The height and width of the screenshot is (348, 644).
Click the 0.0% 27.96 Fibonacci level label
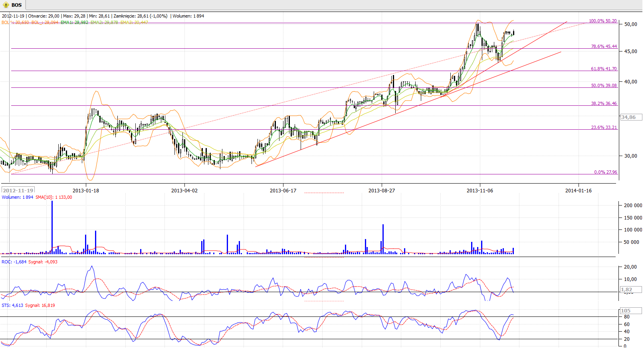(x=605, y=172)
